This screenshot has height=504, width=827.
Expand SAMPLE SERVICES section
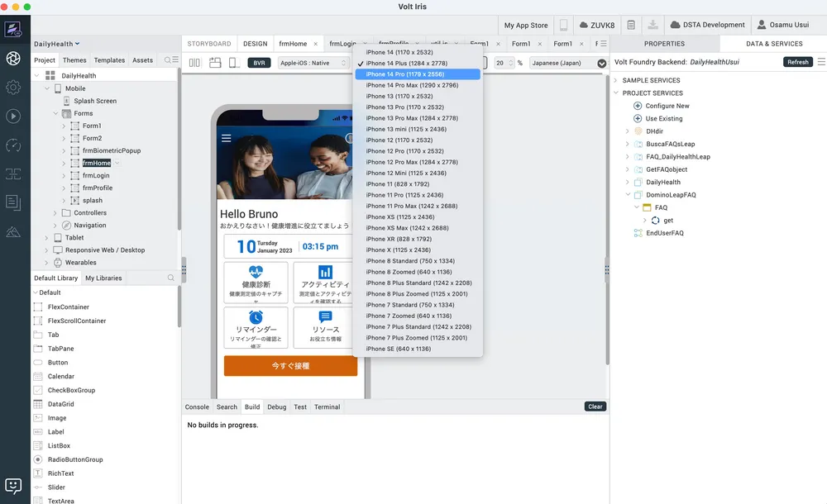(615, 81)
